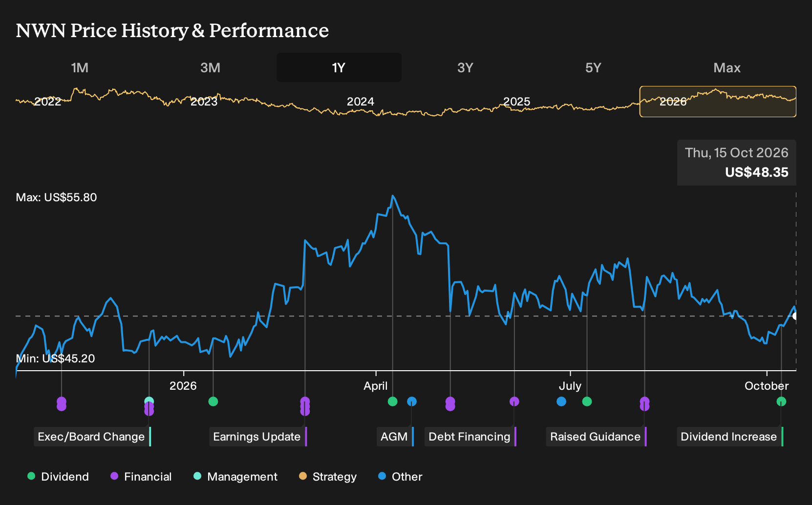Toggle the Financial legend filter

(141, 477)
